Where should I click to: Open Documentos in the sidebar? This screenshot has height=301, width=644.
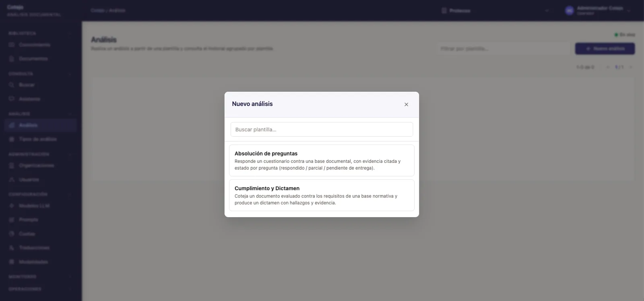pos(40,59)
